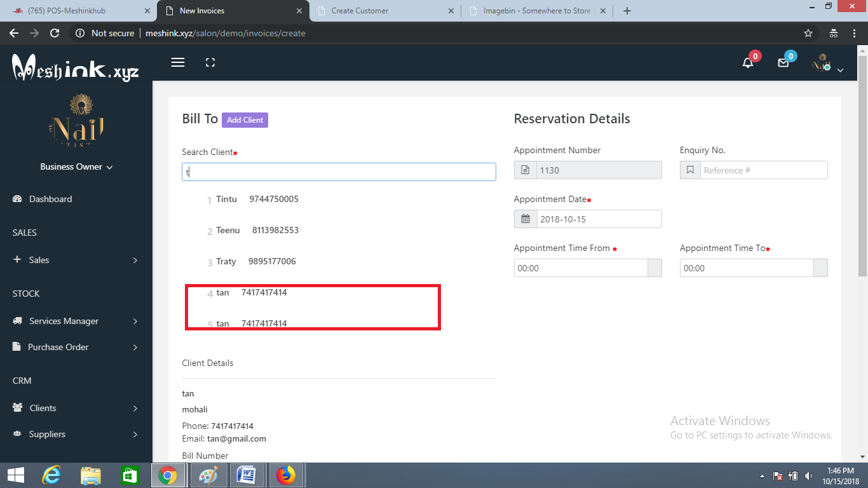Switch to the Create Customer tab
Screen dimensions: 868x488
point(384,11)
